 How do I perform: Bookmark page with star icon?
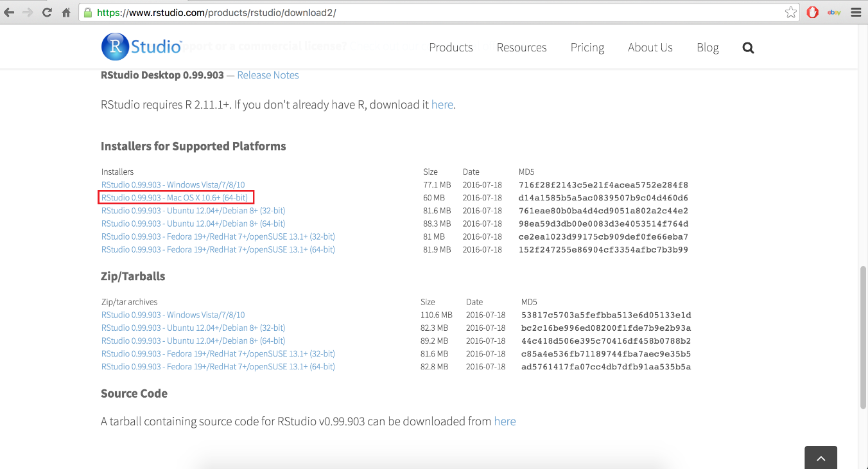(x=791, y=12)
